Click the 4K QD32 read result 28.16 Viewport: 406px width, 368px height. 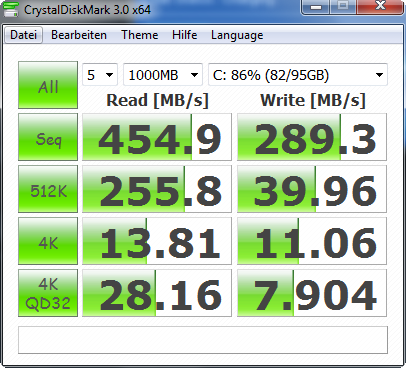(x=157, y=293)
